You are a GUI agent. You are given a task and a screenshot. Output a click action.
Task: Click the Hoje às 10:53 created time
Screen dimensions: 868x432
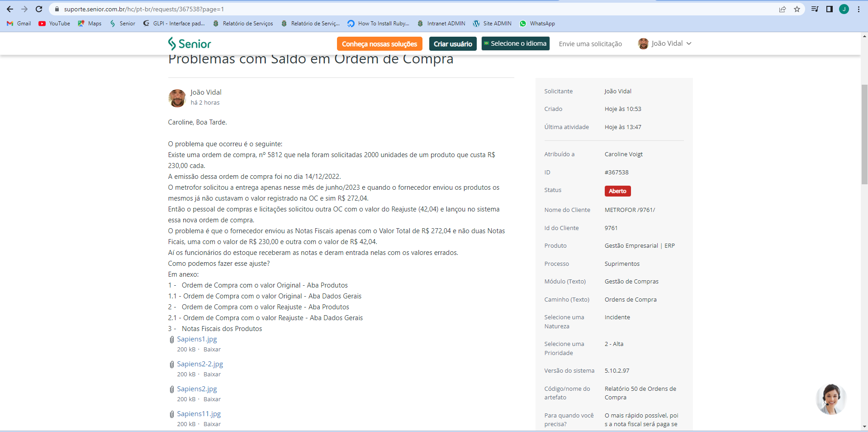coord(623,109)
